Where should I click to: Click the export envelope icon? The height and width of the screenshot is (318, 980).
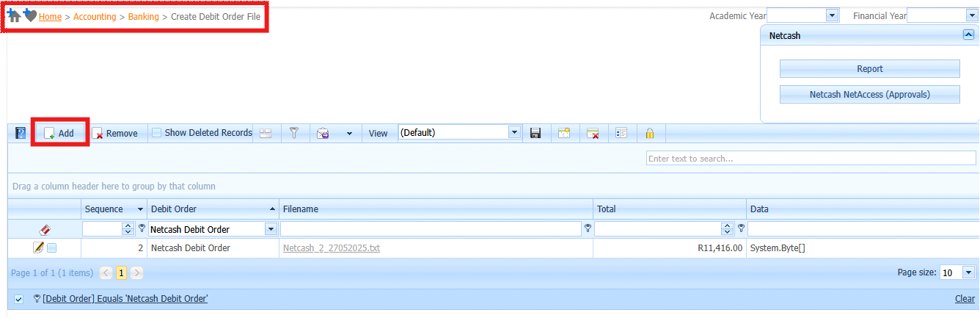tap(323, 133)
